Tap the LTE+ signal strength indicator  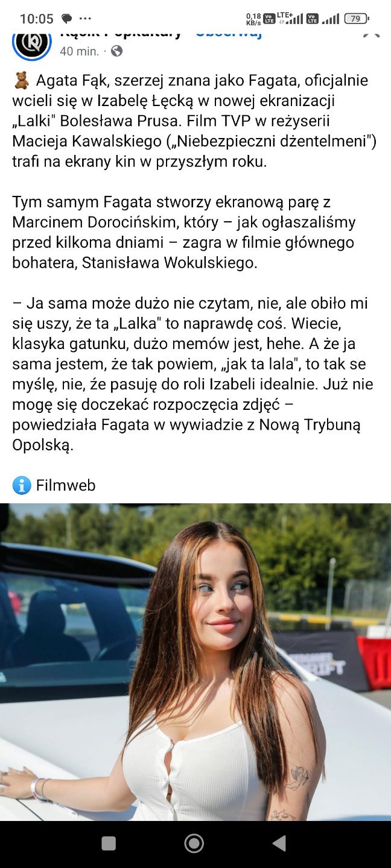(289, 19)
